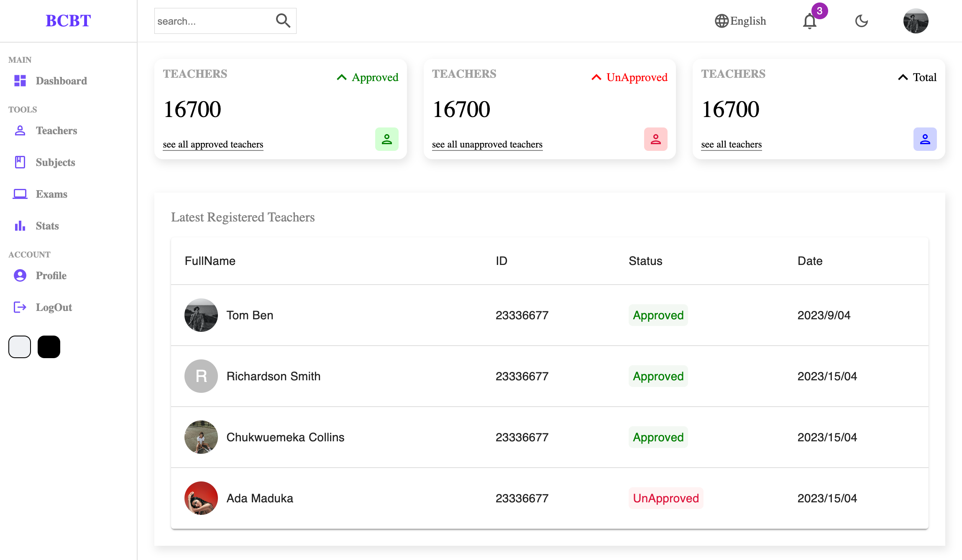The height and width of the screenshot is (560, 962).
Task: Expand the Total chevron arrow
Action: [x=903, y=77]
